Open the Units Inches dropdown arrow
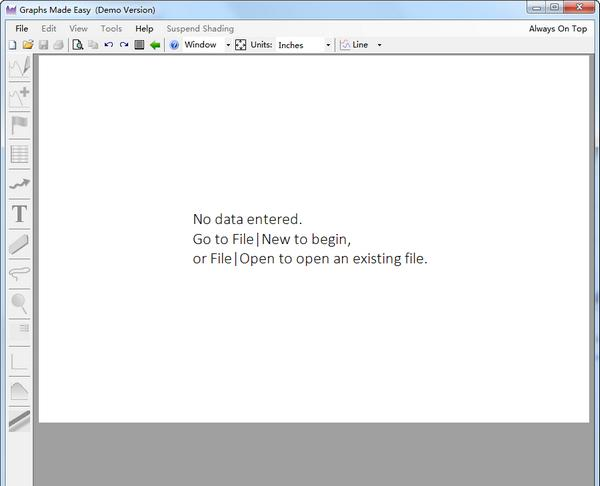Viewport: 600px width, 486px height. (328, 45)
